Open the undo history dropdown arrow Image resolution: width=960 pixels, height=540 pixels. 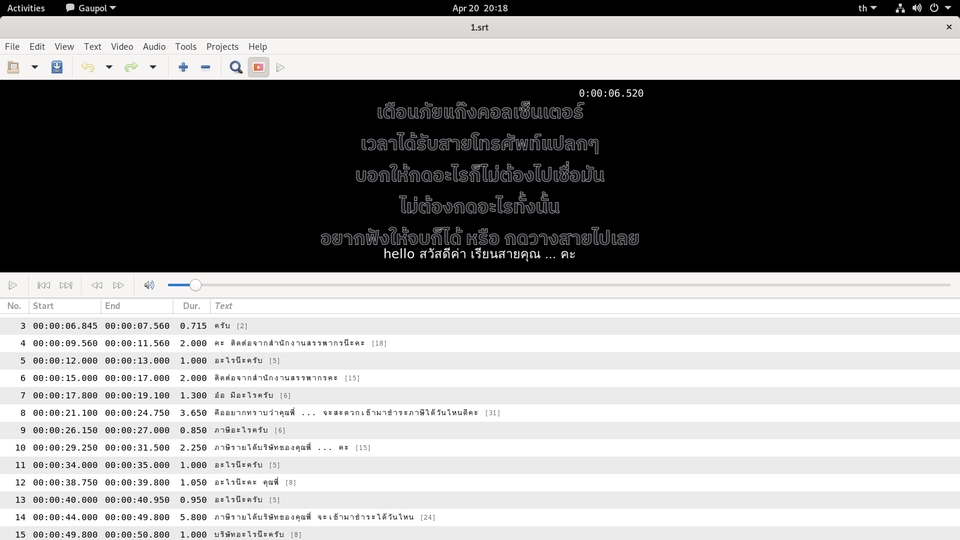point(109,67)
